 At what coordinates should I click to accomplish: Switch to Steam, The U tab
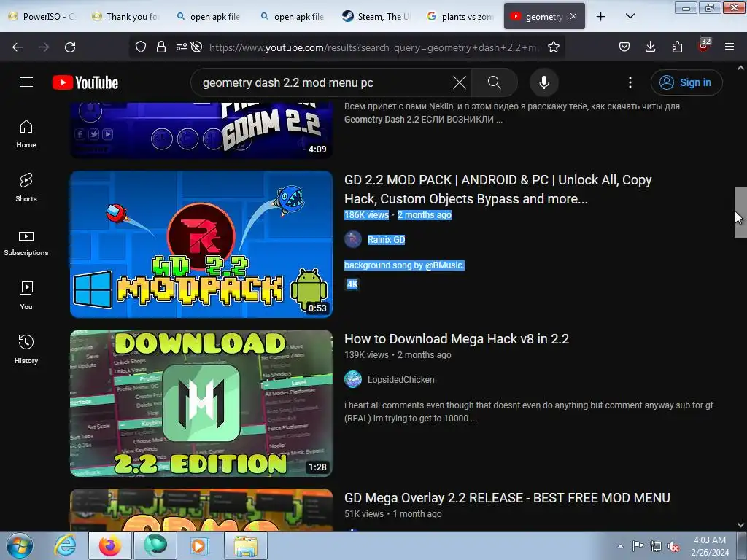tap(377, 17)
